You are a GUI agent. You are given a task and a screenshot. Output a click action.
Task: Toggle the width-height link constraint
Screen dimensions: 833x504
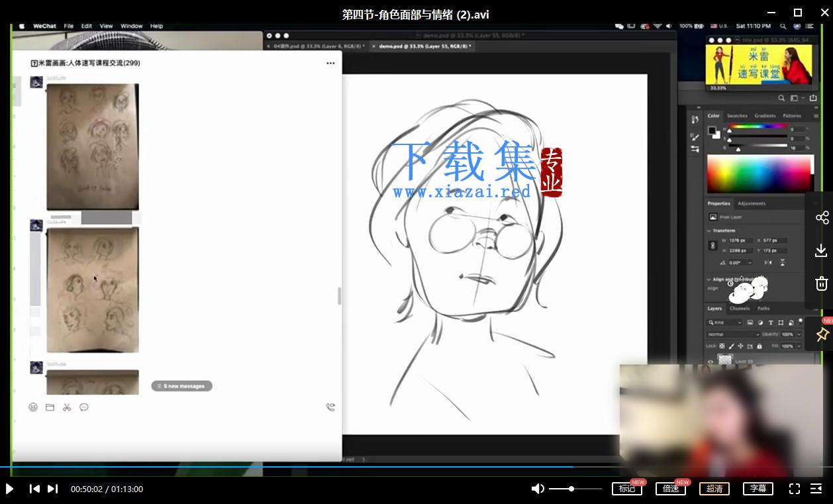(712, 245)
